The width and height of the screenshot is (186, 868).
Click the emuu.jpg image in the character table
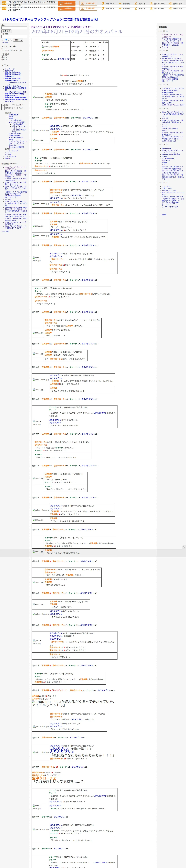[47, 47]
